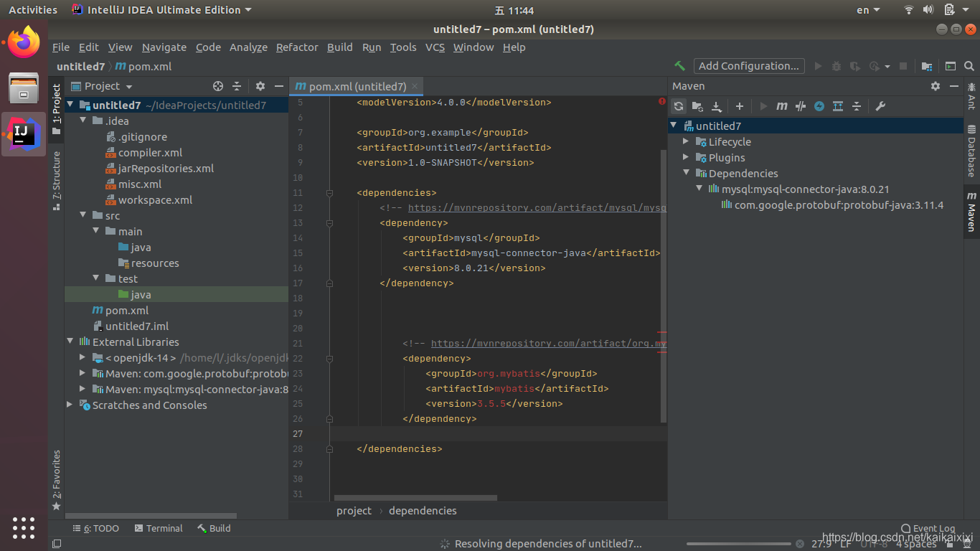Open Project Structure dialog icon
The width and height of the screenshot is (980, 551).
927,66
